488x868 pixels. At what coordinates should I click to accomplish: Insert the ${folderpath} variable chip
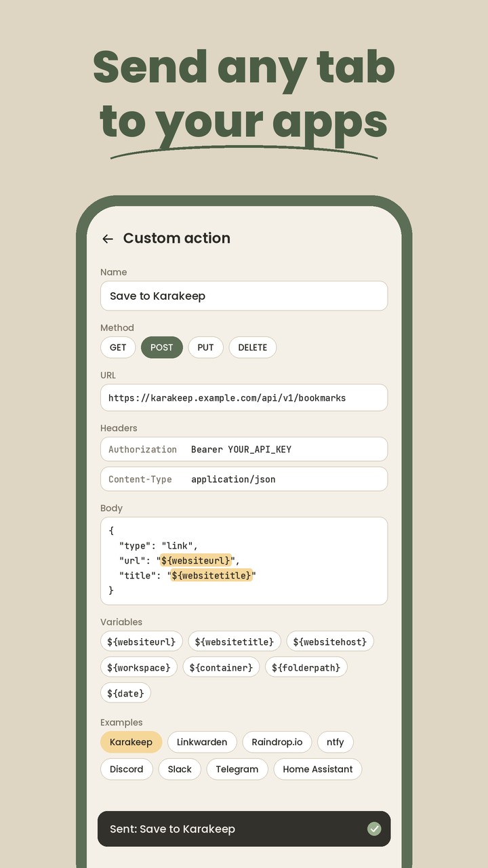tap(306, 668)
